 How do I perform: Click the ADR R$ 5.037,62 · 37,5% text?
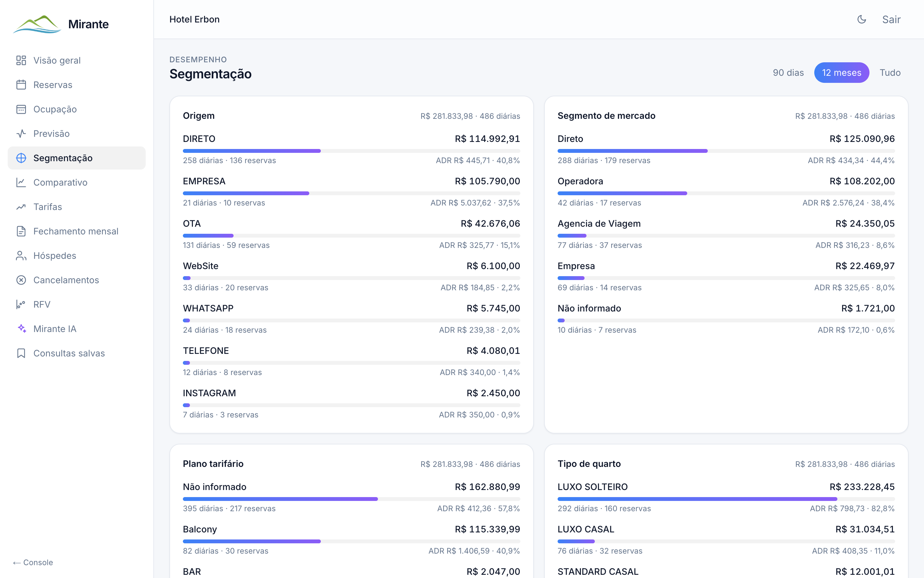point(475,203)
